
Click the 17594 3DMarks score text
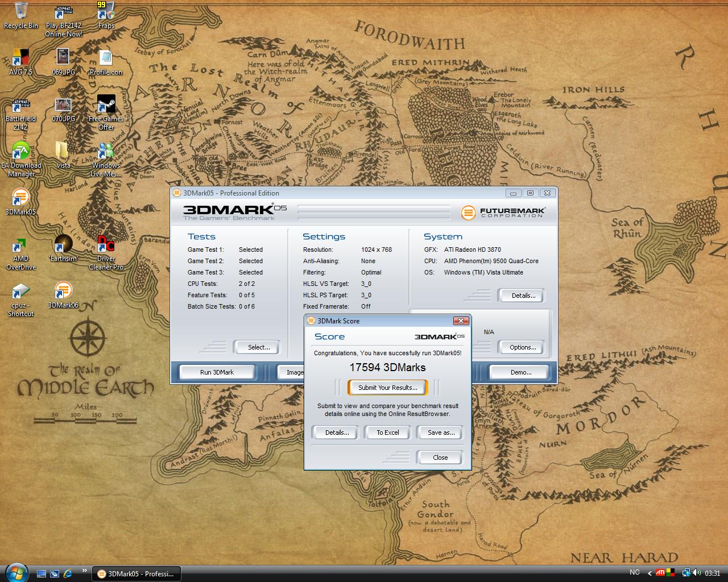[x=387, y=367]
